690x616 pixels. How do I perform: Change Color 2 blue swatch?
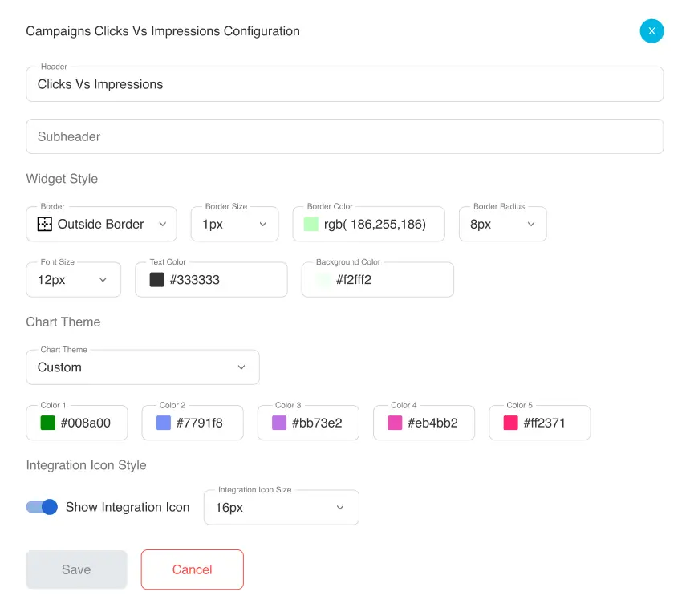click(163, 423)
